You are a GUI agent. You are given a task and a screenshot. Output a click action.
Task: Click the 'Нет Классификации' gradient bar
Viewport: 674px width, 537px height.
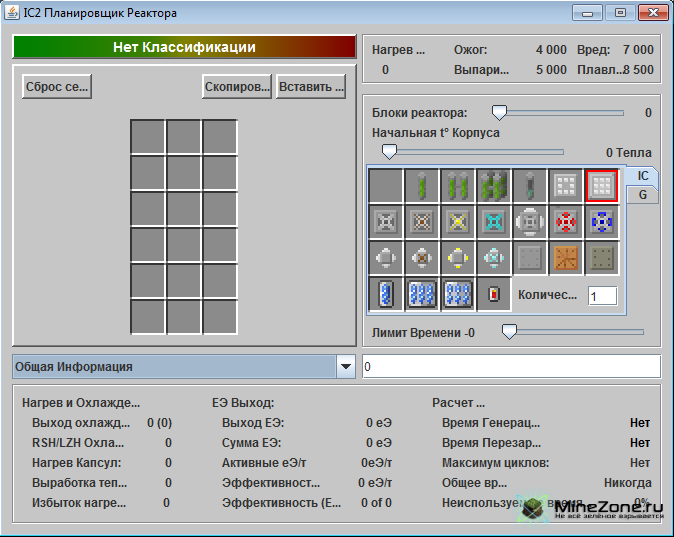tap(184, 47)
